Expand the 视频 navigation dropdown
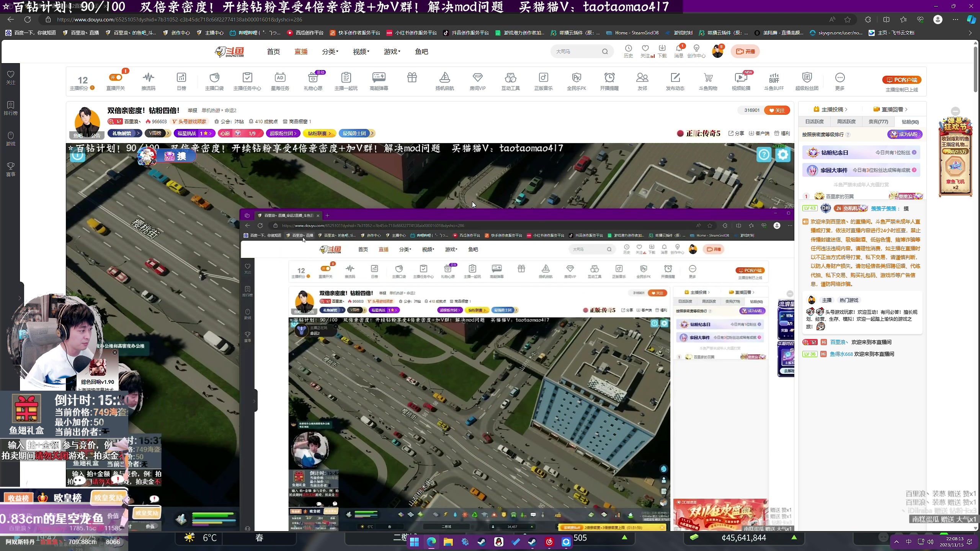980x551 pixels. pos(361,52)
